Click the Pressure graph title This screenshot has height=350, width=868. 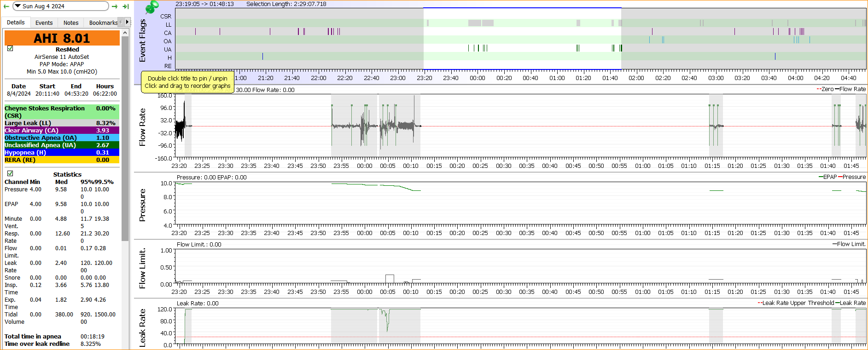pos(142,205)
